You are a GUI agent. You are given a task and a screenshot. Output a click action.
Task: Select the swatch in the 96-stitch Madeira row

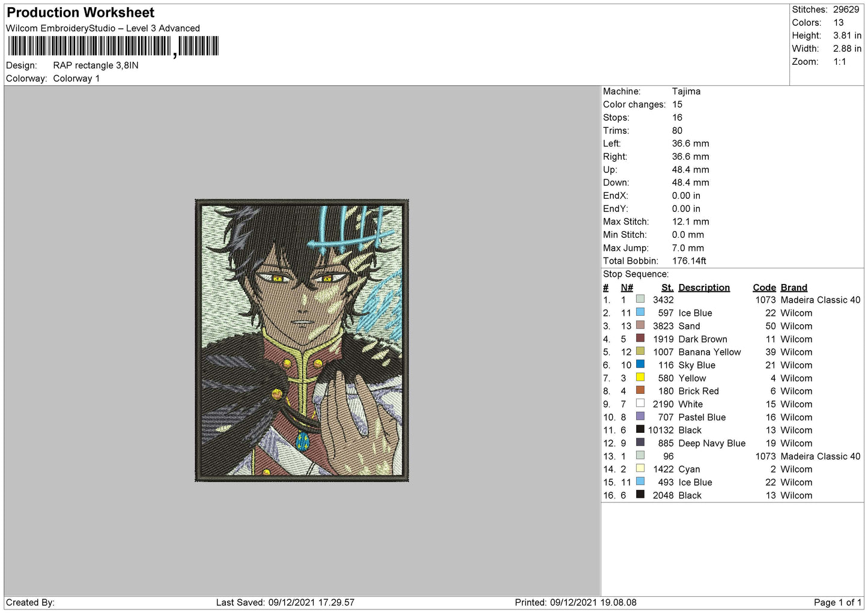point(640,456)
